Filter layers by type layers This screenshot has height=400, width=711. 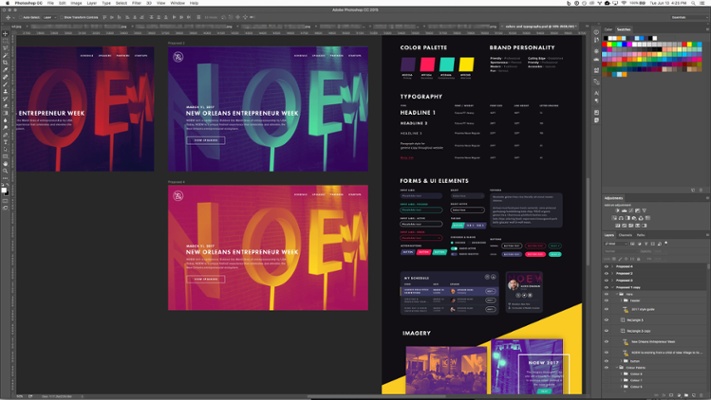click(647, 244)
